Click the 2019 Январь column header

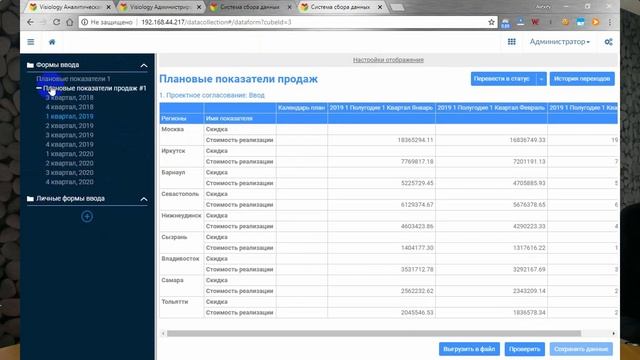(x=381, y=108)
